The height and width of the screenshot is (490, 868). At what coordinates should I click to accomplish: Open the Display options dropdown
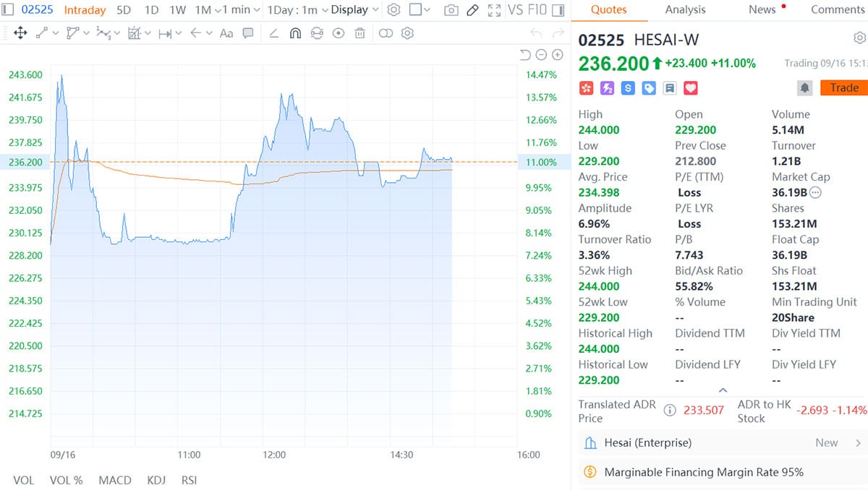click(x=354, y=10)
